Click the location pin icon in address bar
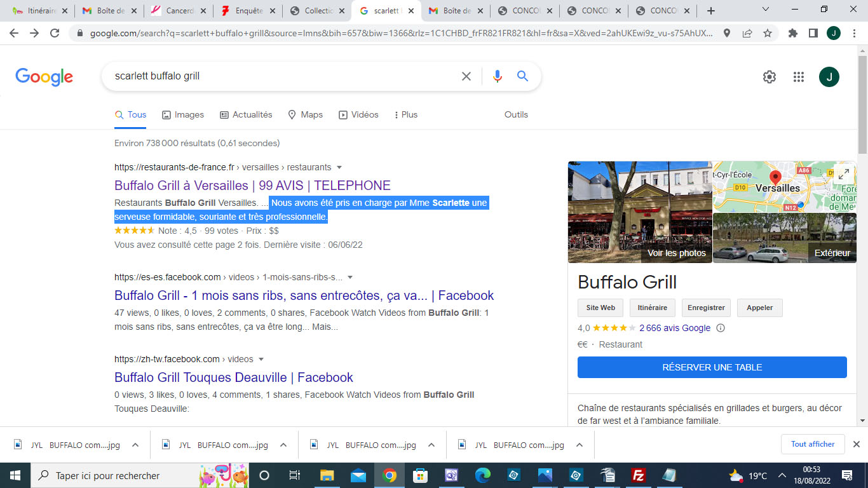This screenshot has width=868, height=488. 727,34
